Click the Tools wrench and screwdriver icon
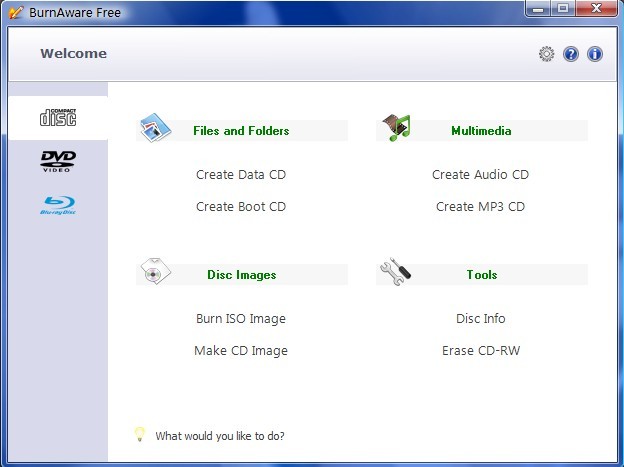 395,272
